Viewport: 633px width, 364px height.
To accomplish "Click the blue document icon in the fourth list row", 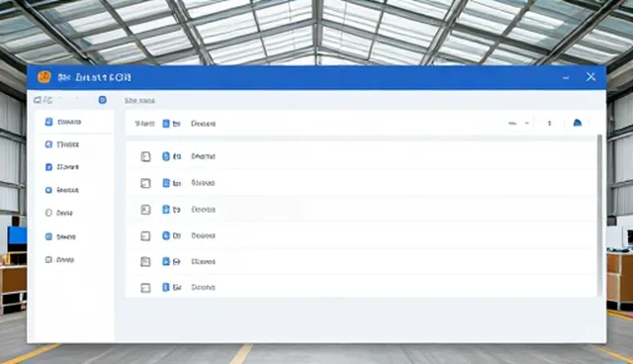I will pos(166,235).
